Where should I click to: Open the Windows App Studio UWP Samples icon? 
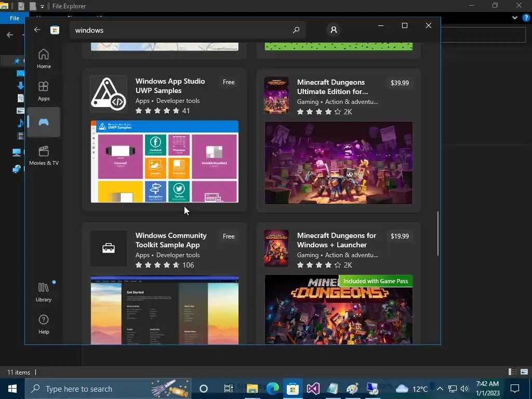tap(109, 94)
